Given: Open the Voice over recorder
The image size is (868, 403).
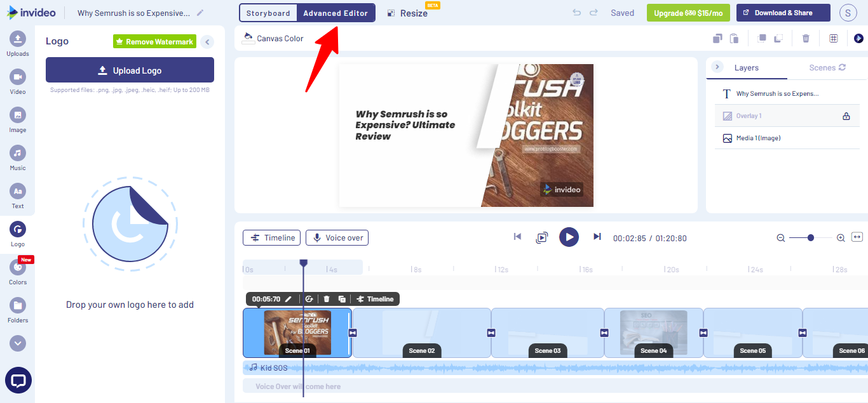Looking at the screenshot, I should pos(337,237).
